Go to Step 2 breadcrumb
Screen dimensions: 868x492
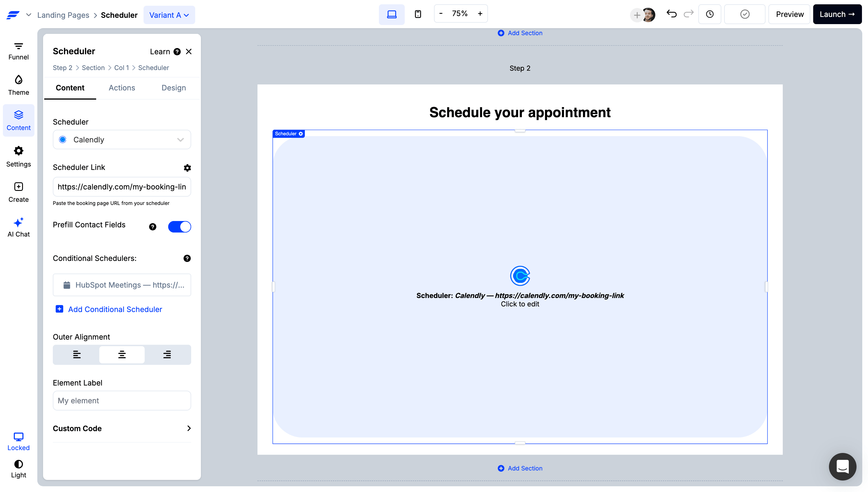[63, 67]
